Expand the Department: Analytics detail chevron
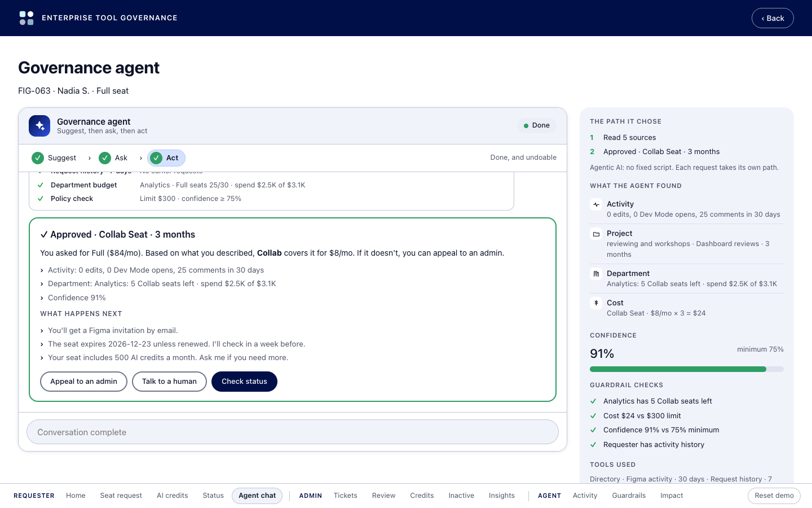 click(42, 284)
